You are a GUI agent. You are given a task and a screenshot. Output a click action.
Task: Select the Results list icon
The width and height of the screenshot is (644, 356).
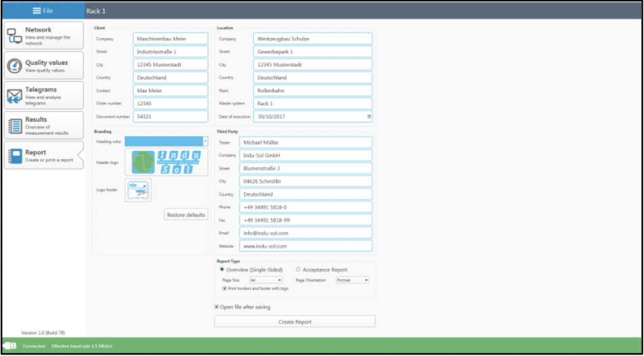(x=14, y=126)
